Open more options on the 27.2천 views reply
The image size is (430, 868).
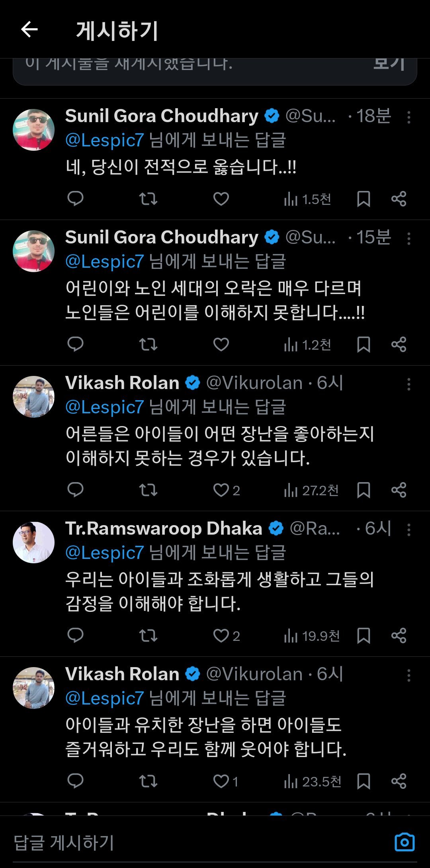tap(409, 384)
